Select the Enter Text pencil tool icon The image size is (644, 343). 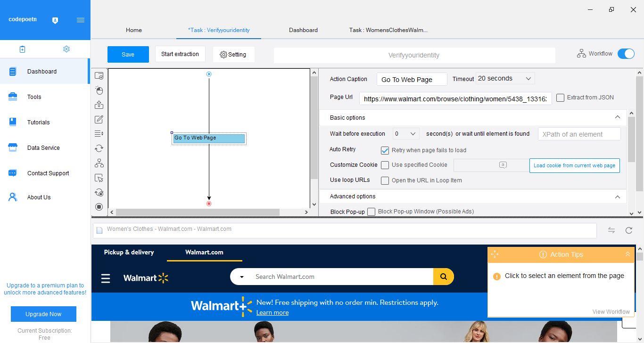pos(99,119)
